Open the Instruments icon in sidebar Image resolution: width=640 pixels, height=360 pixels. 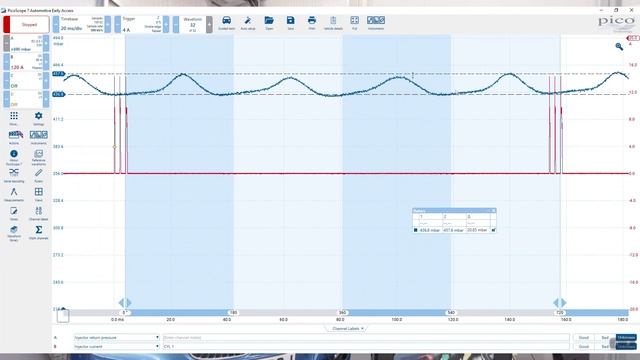38,138
